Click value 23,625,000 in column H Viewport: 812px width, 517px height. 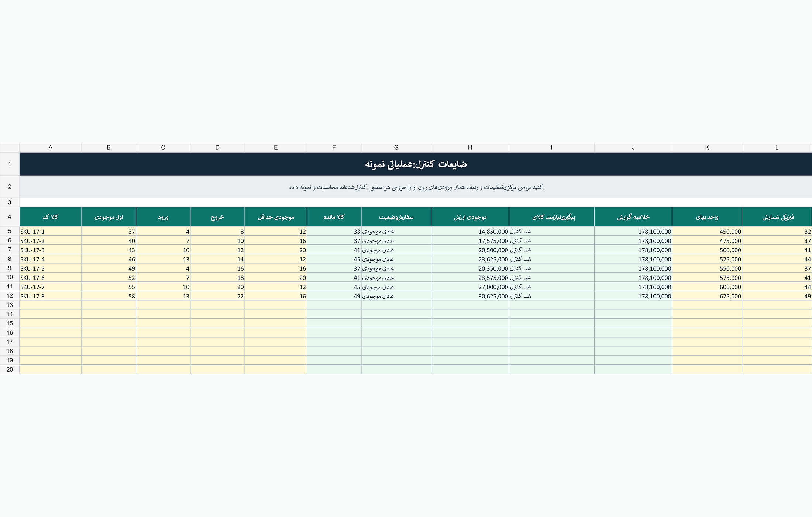pos(470,259)
